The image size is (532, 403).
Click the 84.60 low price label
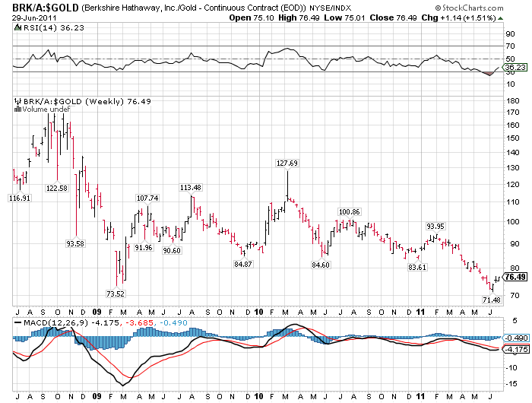coord(321,265)
